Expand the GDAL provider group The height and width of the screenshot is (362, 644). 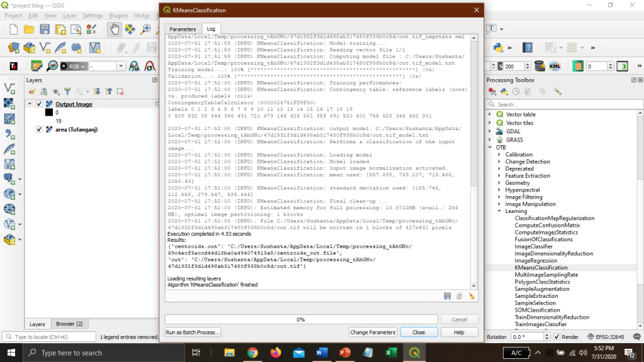click(x=491, y=131)
